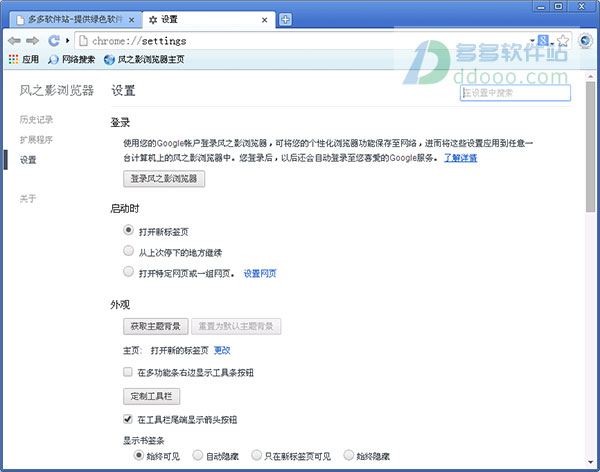This screenshot has width=600, height=472.
Task: Focus the 在设置中搜索 search field
Action: pyautogui.click(x=515, y=93)
